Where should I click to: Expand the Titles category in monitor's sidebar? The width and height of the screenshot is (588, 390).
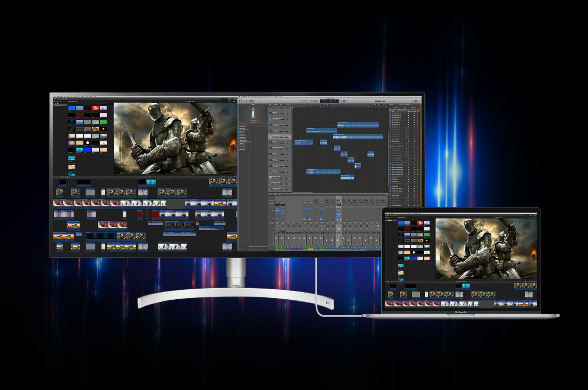coord(54,104)
